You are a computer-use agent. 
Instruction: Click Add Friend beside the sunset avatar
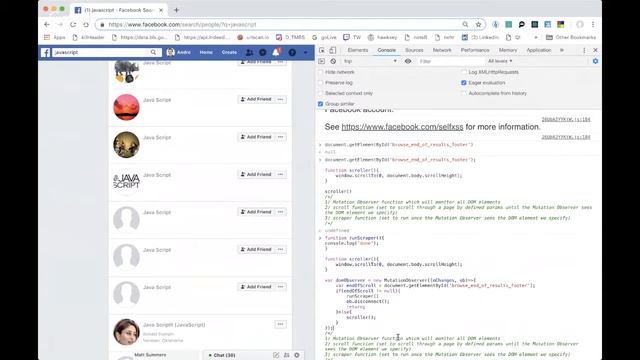(x=256, y=99)
